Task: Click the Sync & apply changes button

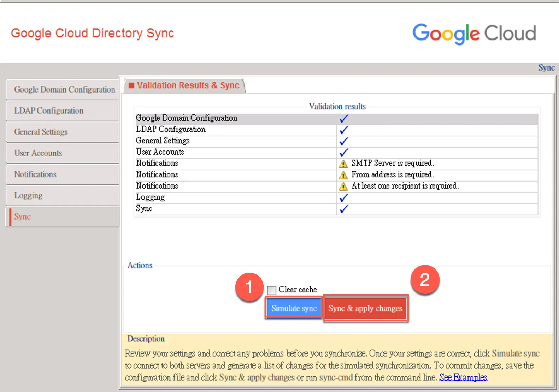Action: (x=365, y=308)
